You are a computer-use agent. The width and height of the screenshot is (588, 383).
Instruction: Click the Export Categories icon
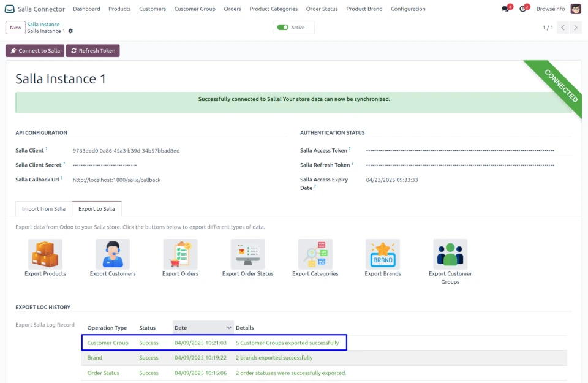coord(315,254)
